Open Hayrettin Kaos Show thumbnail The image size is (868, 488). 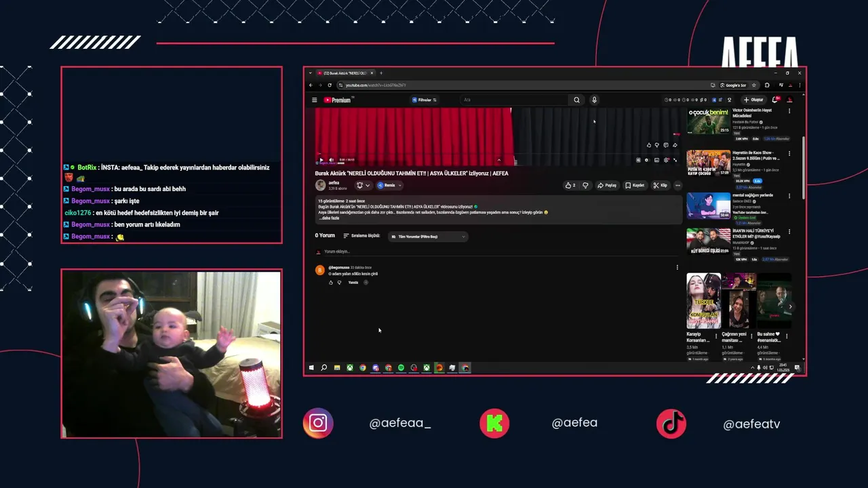coord(709,163)
